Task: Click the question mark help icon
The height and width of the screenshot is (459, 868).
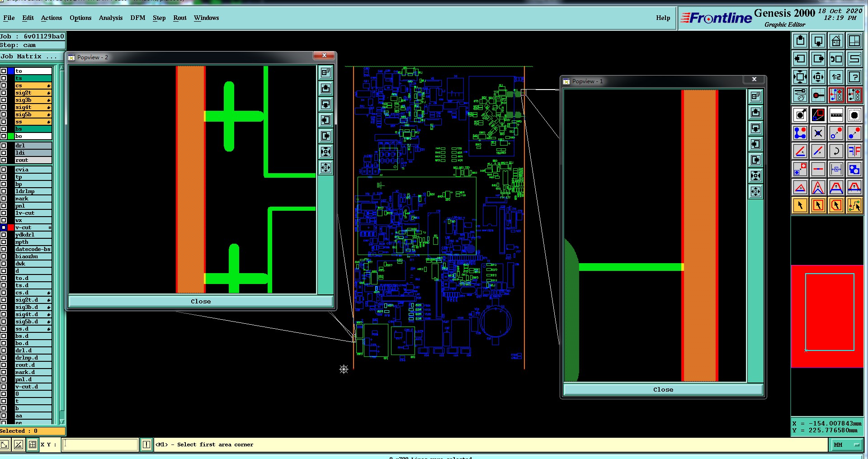Action: 854,77
